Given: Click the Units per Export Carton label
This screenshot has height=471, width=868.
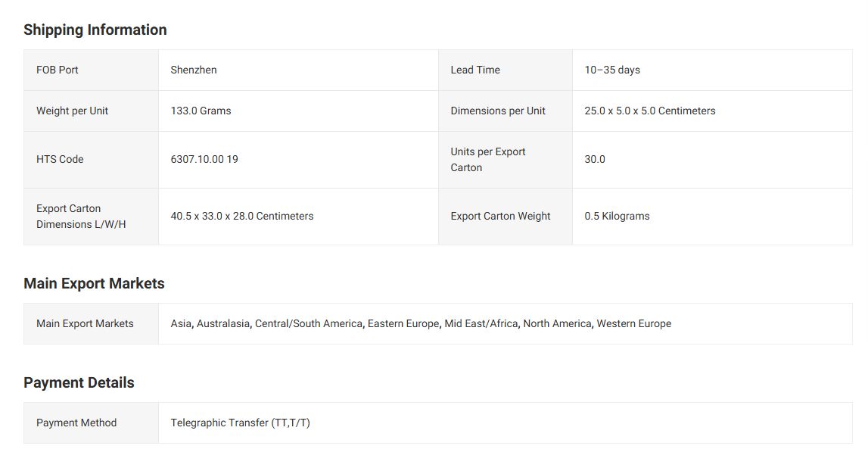Looking at the screenshot, I should pos(488,160).
